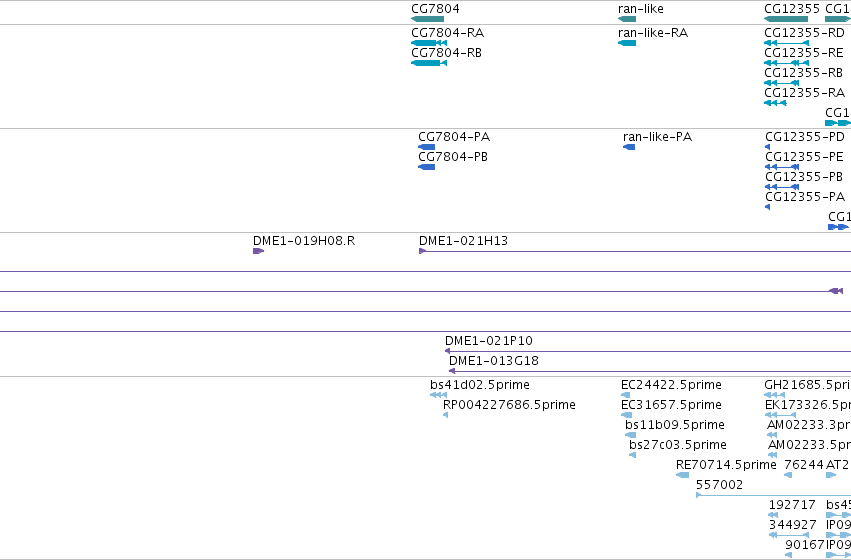Click the AT2 feature
The image size is (851, 560).
pos(831,475)
